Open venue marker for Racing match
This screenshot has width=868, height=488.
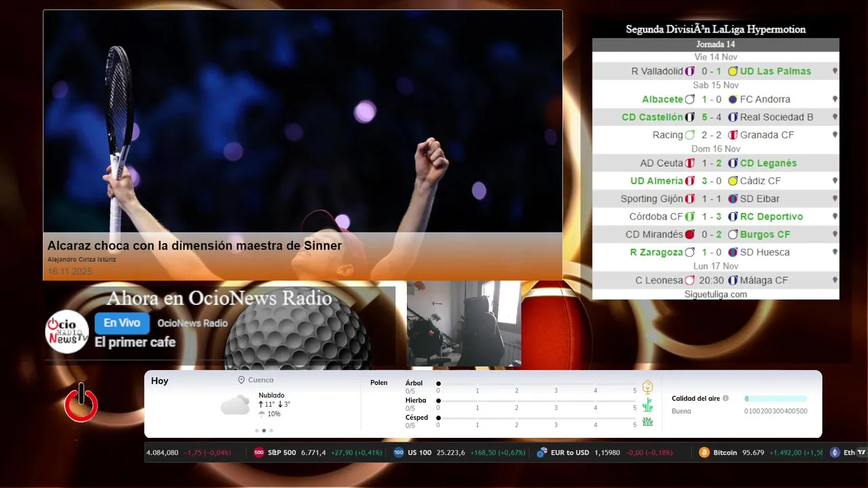(835, 135)
